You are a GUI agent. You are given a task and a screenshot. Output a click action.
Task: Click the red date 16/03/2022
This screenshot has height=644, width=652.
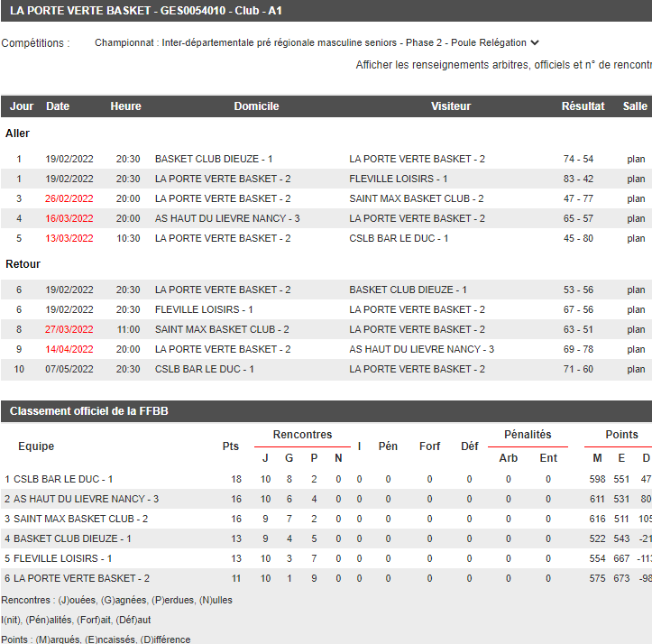click(x=69, y=218)
